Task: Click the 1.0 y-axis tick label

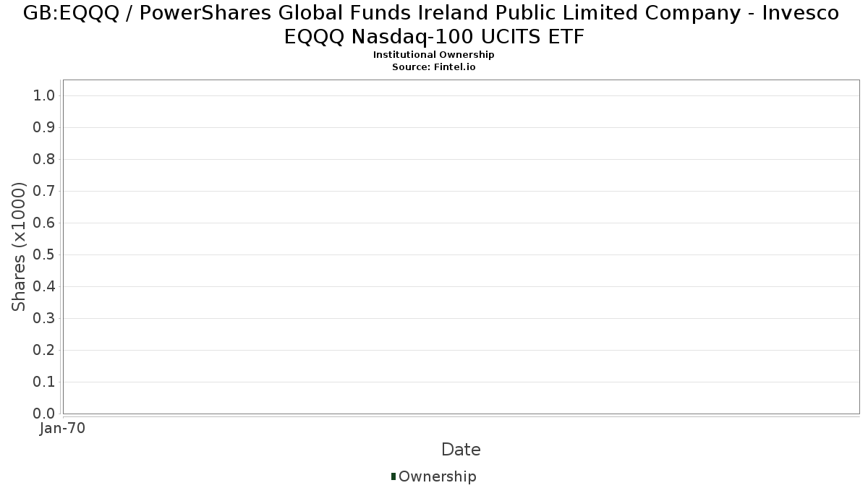Action: (45, 96)
